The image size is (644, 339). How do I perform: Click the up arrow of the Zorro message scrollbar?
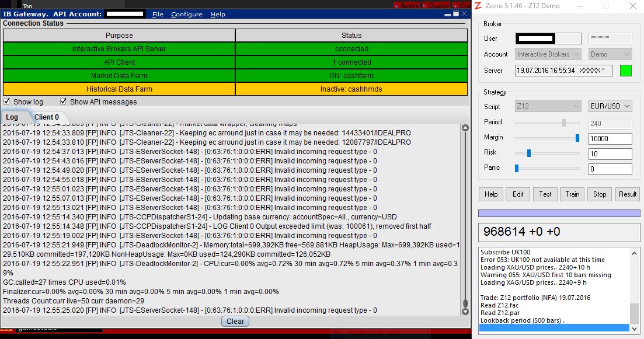pyautogui.click(x=634, y=253)
